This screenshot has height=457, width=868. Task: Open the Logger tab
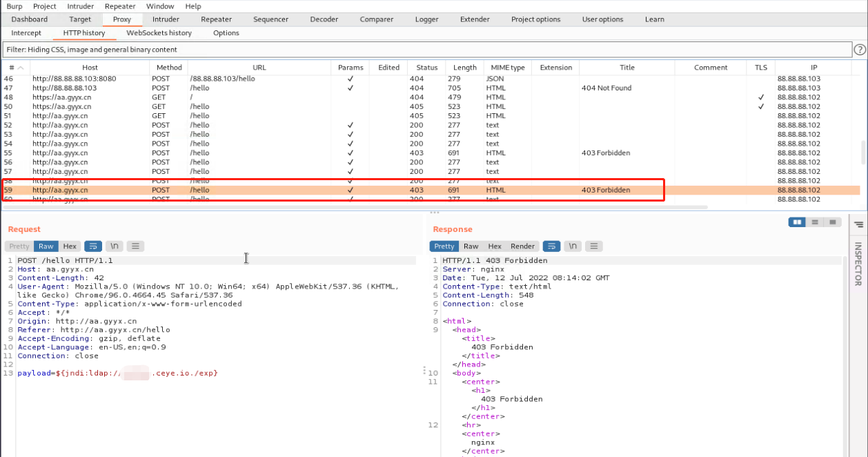pyautogui.click(x=427, y=19)
